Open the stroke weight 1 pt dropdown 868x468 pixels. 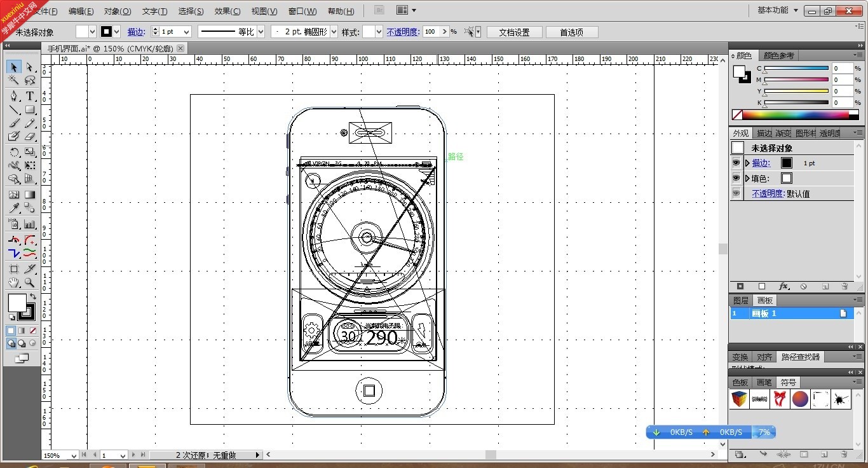click(x=187, y=32)
